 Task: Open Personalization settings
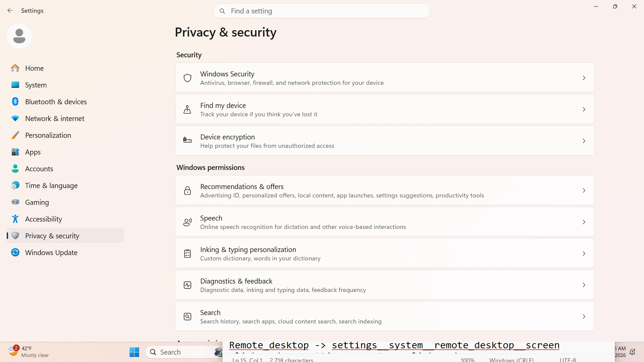65,135
